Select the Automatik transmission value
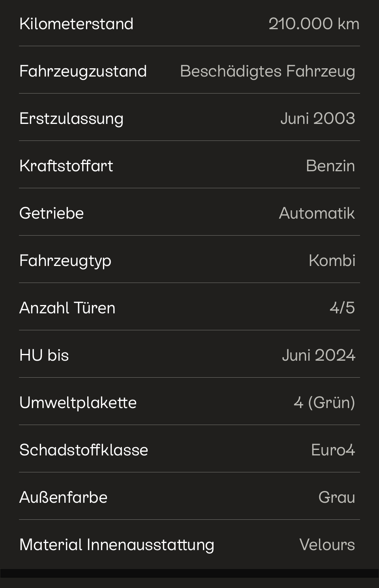Viewport: 379px width, 588px height. pos(317,213)
